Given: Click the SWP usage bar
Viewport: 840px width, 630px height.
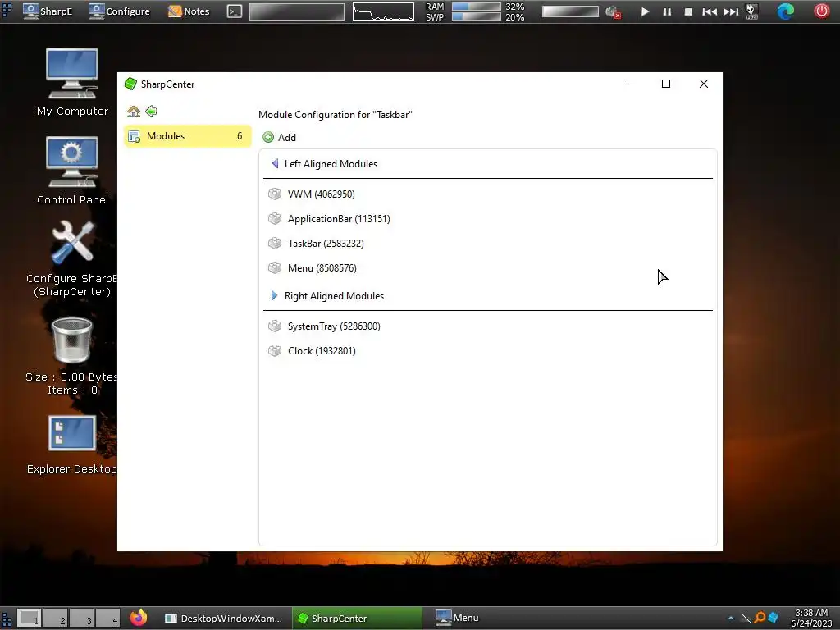Looking at the screenshot, I should (477, 16).
